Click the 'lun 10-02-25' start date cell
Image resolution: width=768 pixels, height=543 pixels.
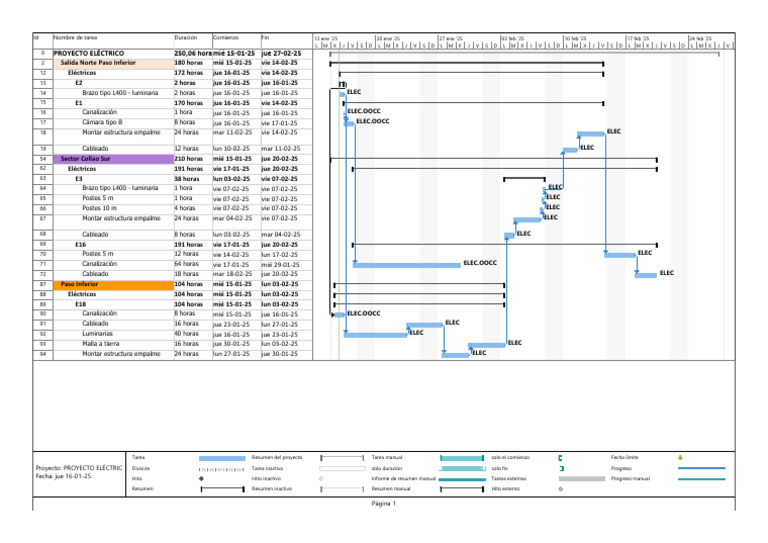click(232, 148)
